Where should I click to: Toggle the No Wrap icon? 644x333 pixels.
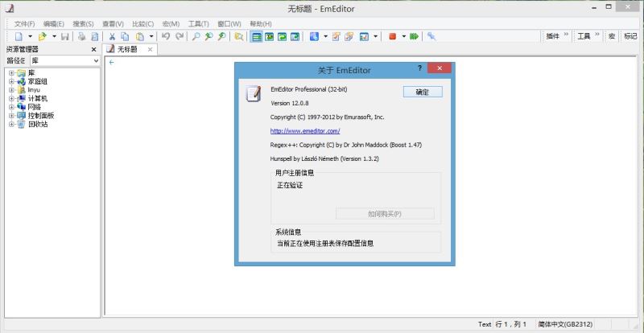pos(257,36)
